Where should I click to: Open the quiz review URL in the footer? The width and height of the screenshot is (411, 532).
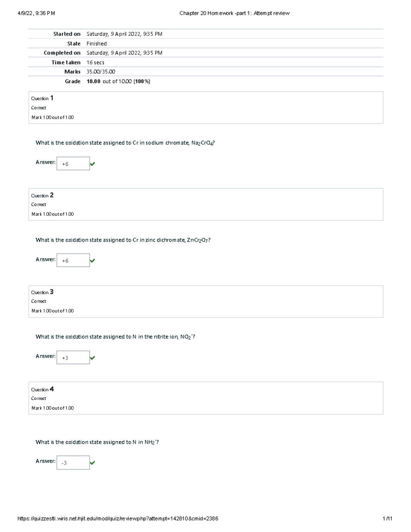point(118,519)
